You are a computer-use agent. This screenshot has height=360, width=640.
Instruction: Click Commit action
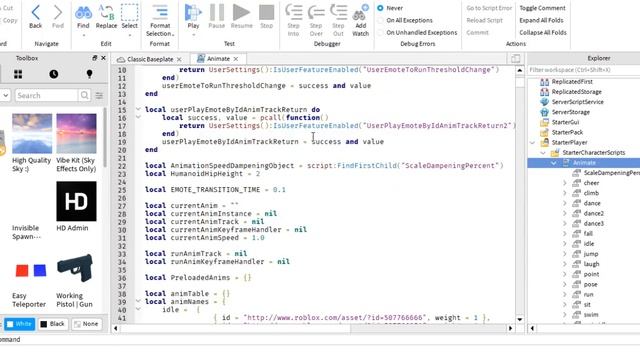(x=477, y=32)
